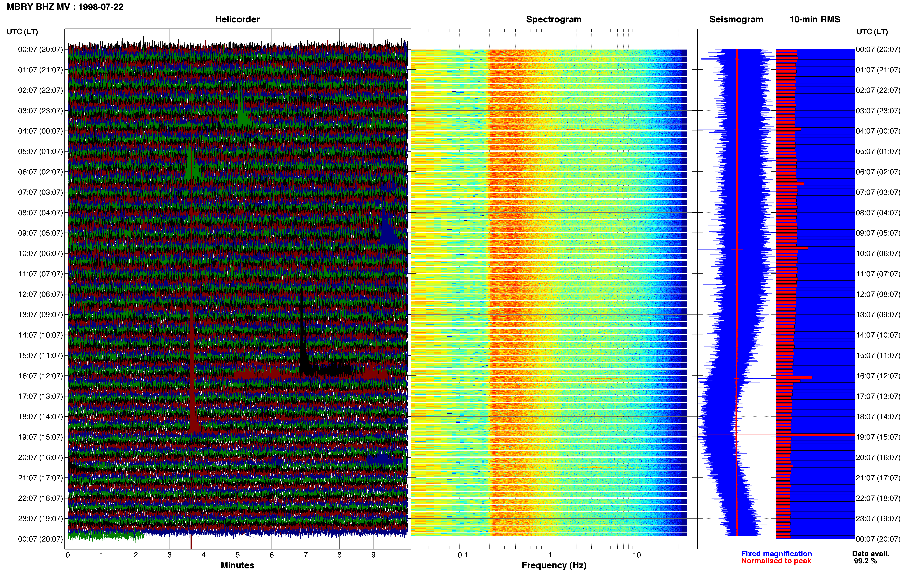
Task: Click the '10-min RMS' panel heading
Action: pyautogui.click(x=815, y=20)
